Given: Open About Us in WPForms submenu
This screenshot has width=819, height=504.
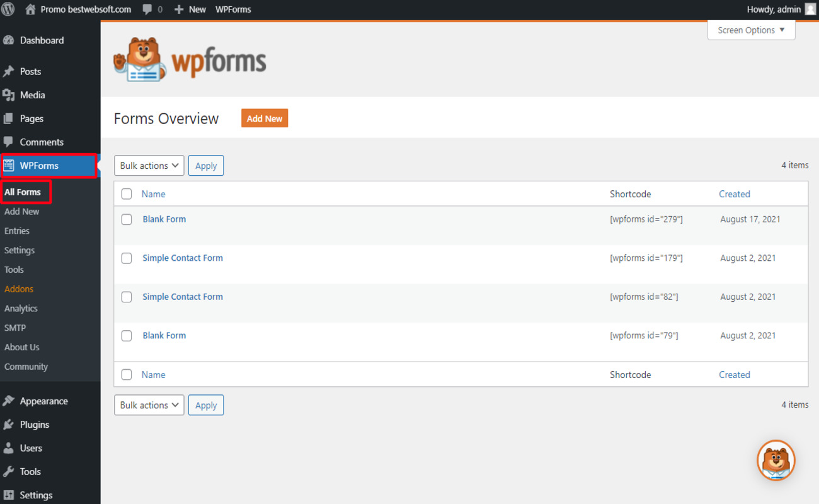Looking at the screenshot, I should click(x=22, y=347).
